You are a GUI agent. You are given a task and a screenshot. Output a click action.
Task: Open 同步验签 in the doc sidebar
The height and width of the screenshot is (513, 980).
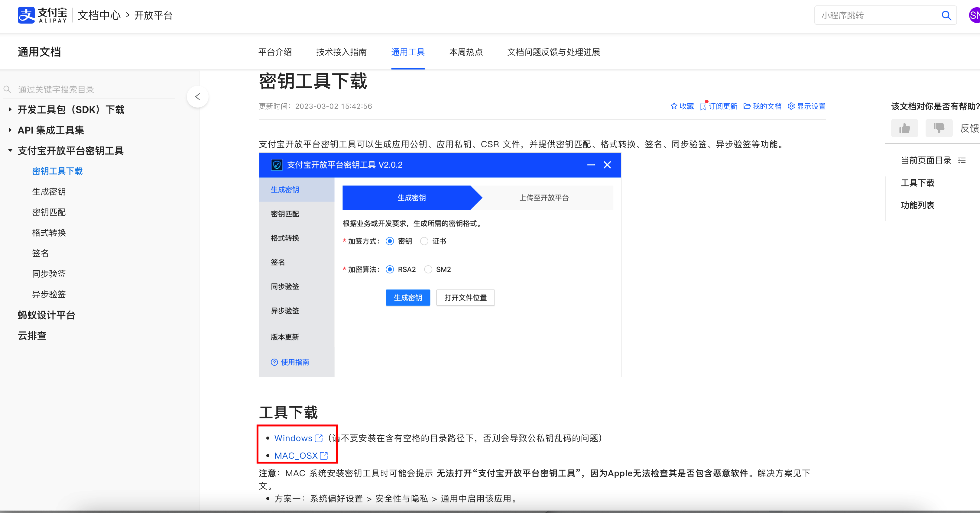point(49,274)
